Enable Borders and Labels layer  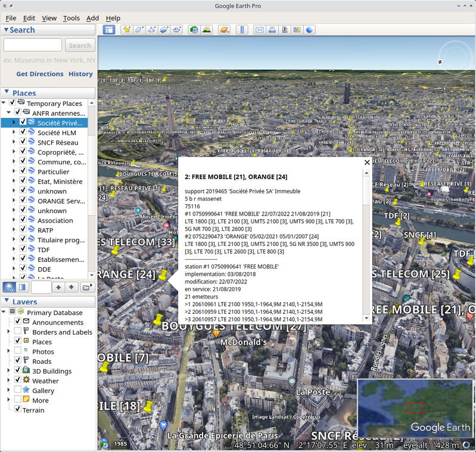18,331
